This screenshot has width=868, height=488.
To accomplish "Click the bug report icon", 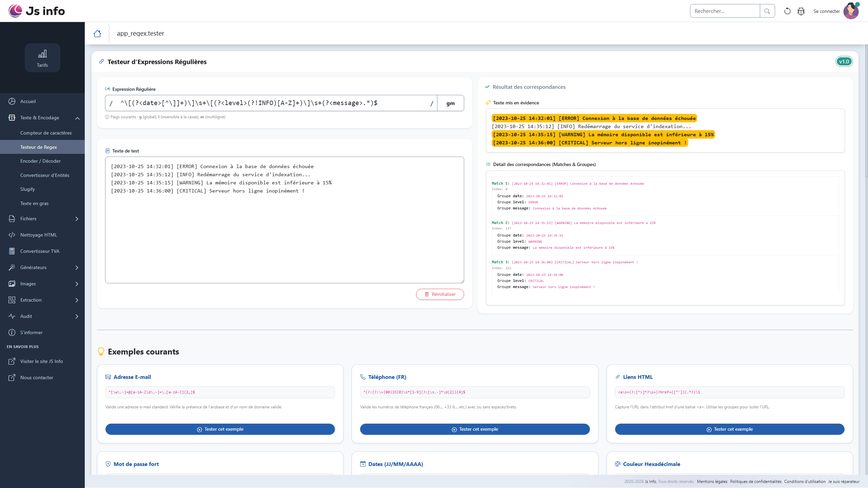I will click(801, 11).
